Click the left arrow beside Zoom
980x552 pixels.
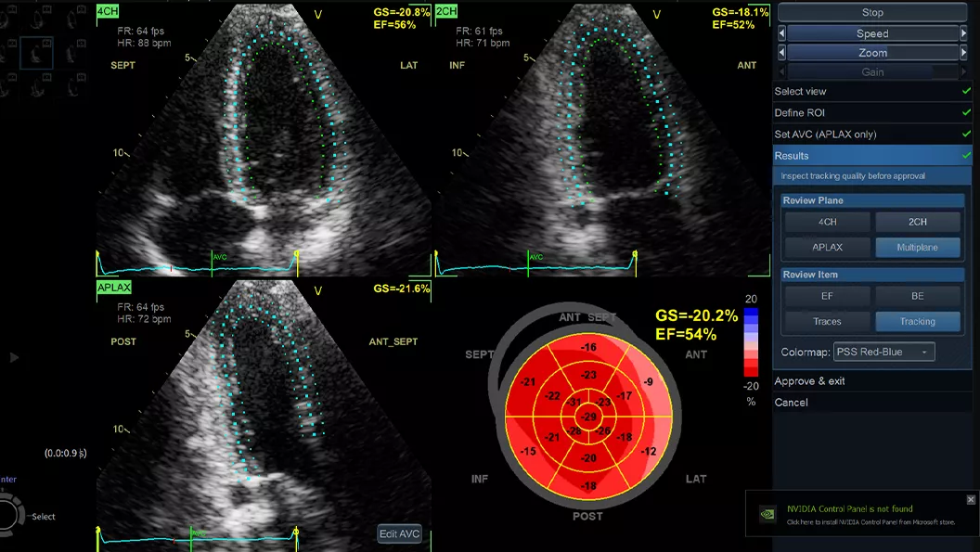[x=781, y=53]
